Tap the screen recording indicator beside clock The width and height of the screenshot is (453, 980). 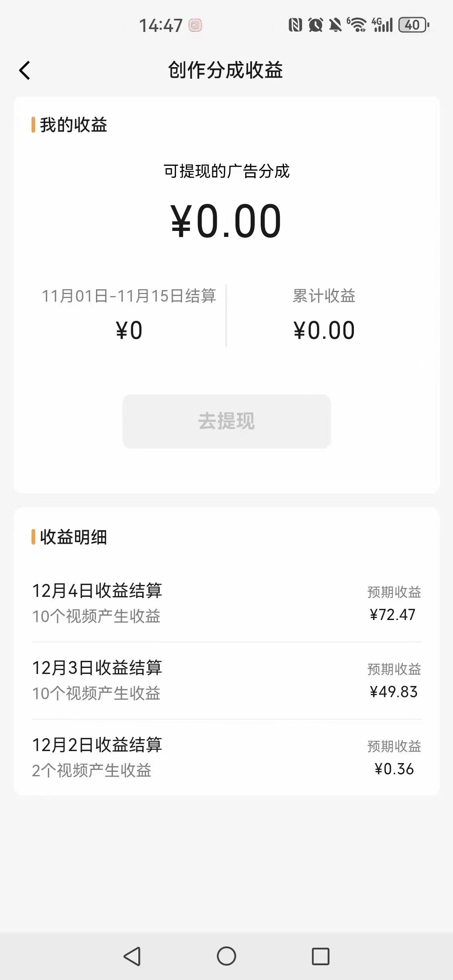tap(195, 26)
